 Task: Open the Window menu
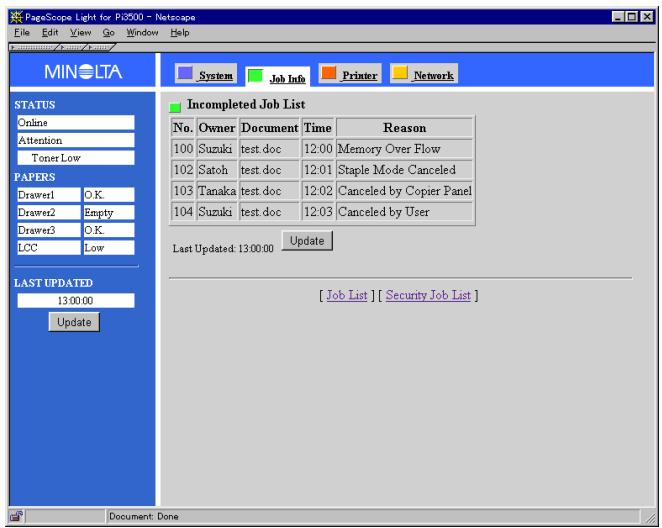click(x=142, y=32)
